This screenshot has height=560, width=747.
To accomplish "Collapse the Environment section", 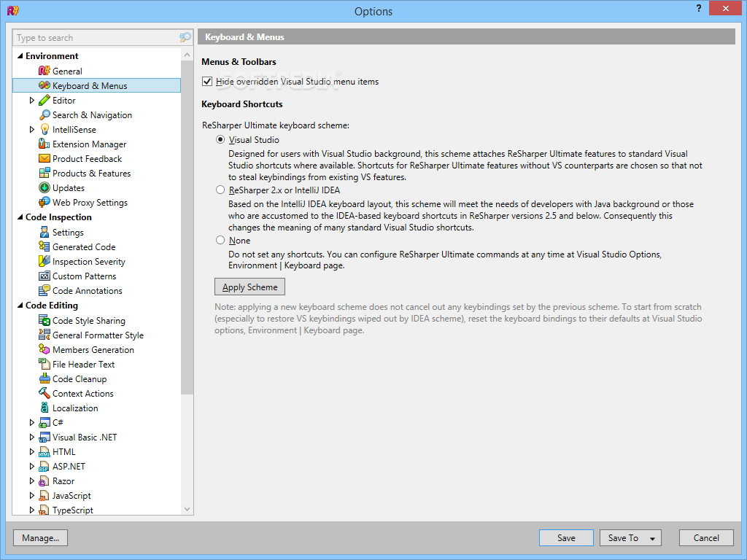I will click(20, 56).
